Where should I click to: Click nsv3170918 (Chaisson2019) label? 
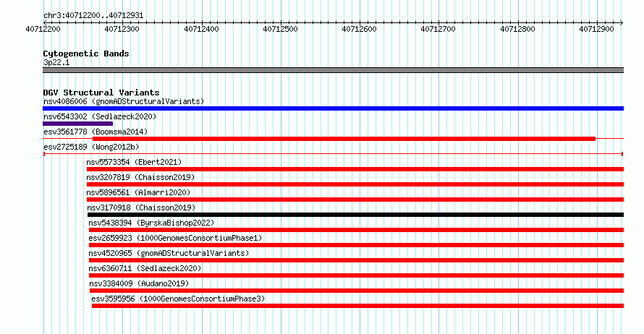pos(141,207)
